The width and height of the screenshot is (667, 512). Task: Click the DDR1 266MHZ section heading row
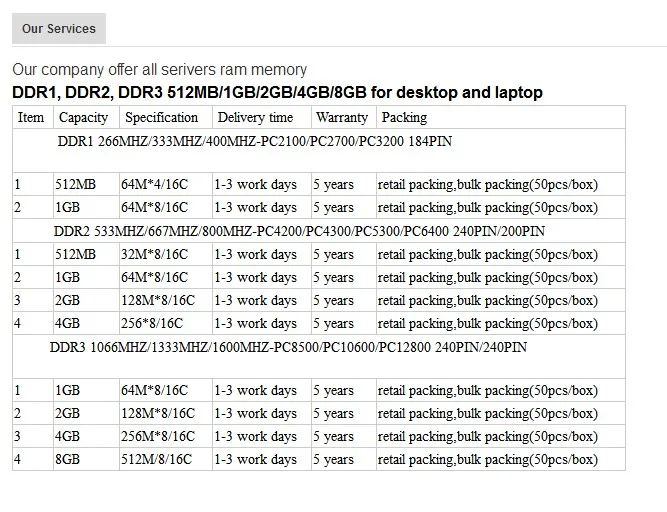(x=254, y=141)
